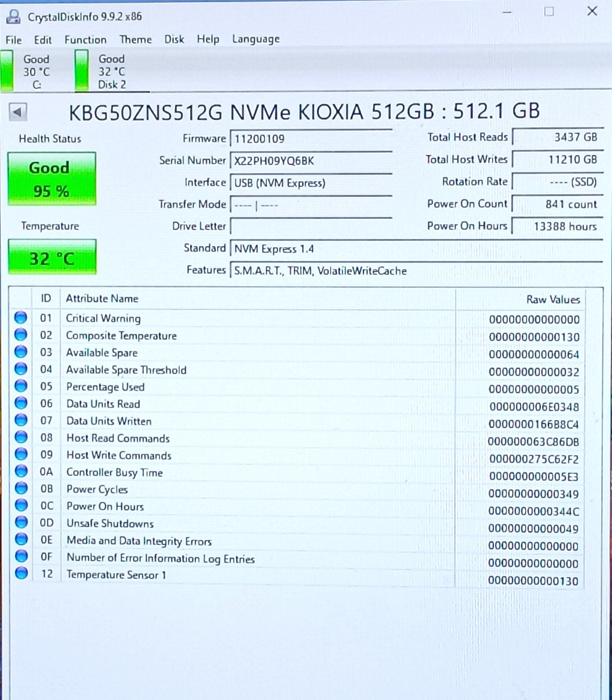Click the status circle for Data Units Read
The image size is (612, 700).
coord(21,403)
